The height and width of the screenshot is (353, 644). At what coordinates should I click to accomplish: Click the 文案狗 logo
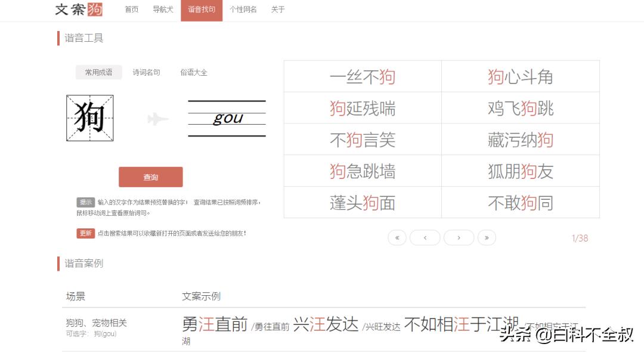click(78, 10)
